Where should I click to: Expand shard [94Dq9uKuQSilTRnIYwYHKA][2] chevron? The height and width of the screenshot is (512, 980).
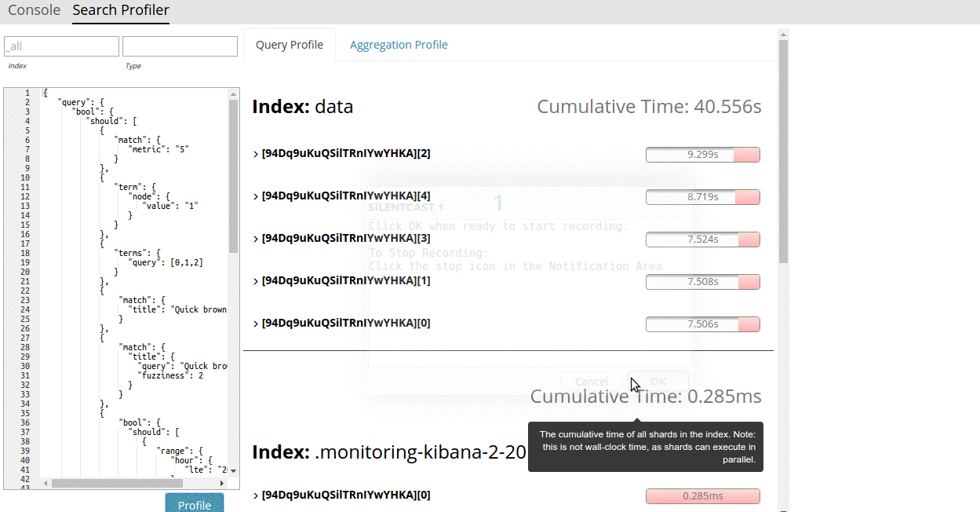(x=256, y=154)
